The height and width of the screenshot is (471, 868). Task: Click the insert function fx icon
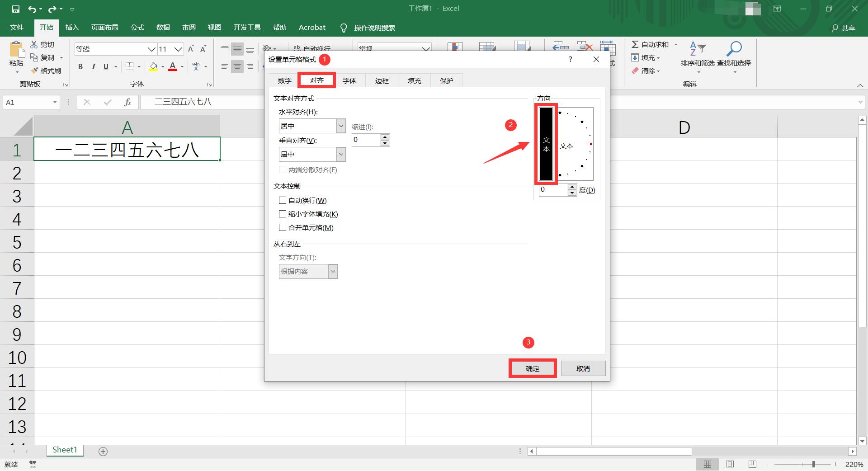point(127,103)
